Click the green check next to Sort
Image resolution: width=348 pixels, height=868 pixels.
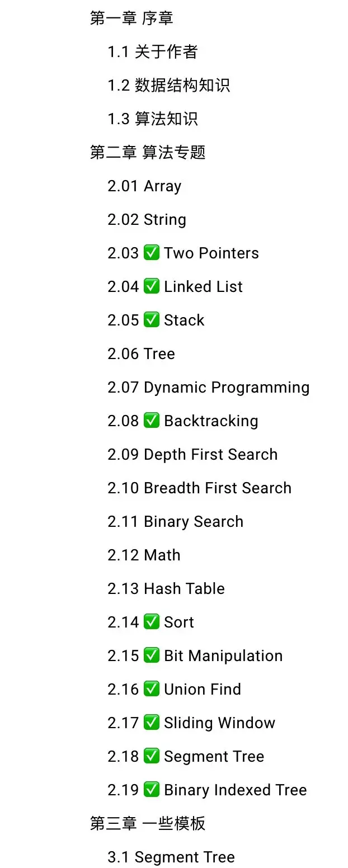click(x=152, y=622)
